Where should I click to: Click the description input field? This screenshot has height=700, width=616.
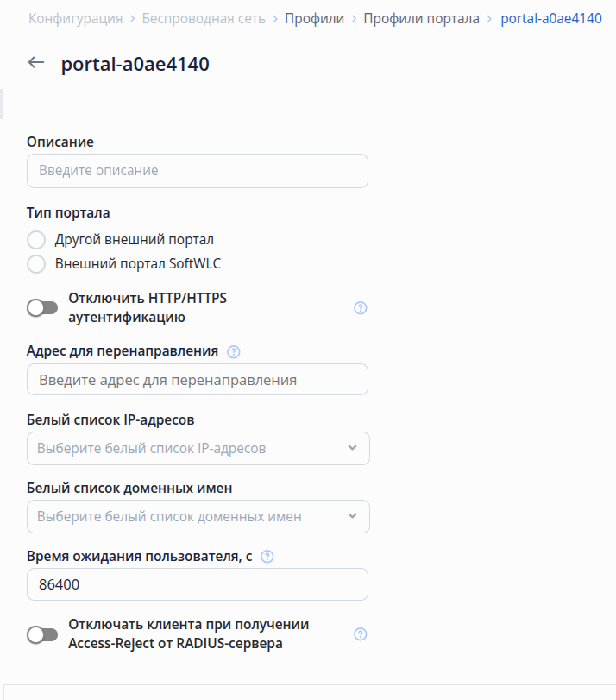point(198,171)
